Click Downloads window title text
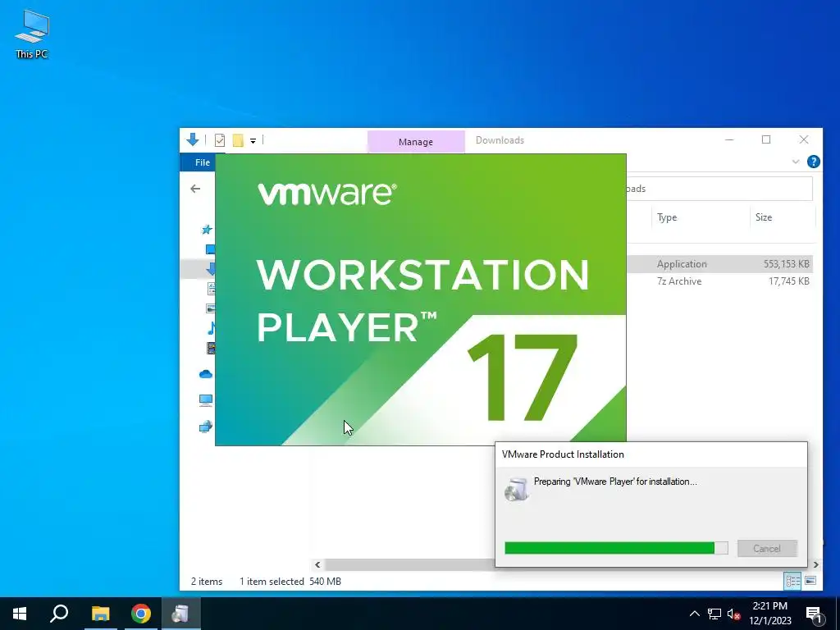840x630 pixels. click(x=500, y=140)
